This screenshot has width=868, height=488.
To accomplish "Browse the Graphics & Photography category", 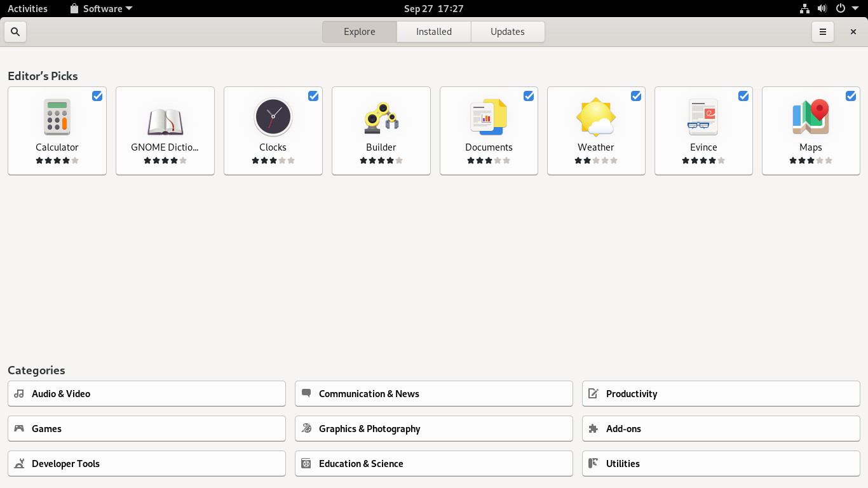I will [x=434, y=429].
